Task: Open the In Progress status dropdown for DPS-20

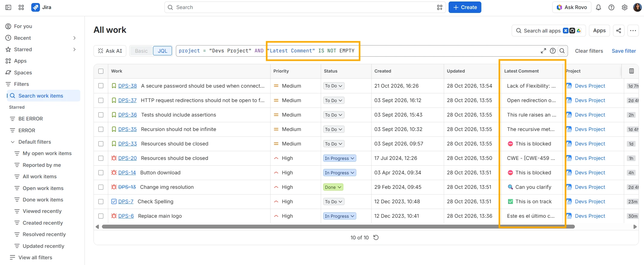Action: (339, 158)
